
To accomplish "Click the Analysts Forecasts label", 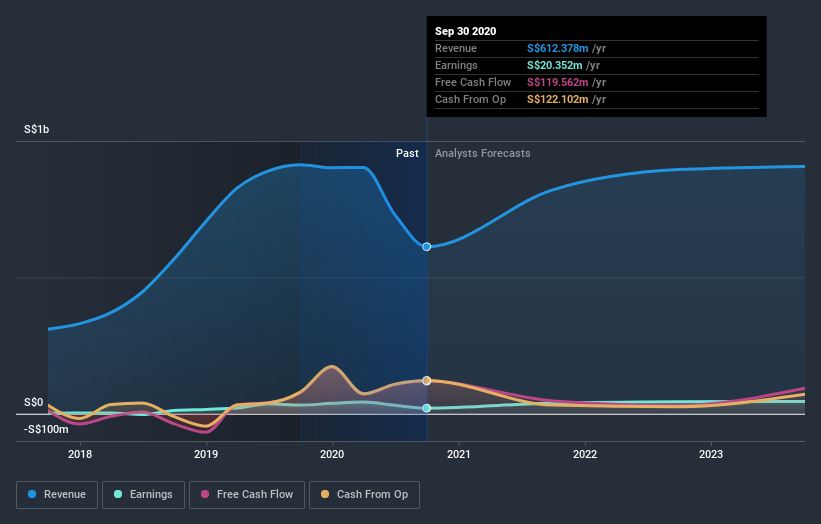I will click(483, 153).
